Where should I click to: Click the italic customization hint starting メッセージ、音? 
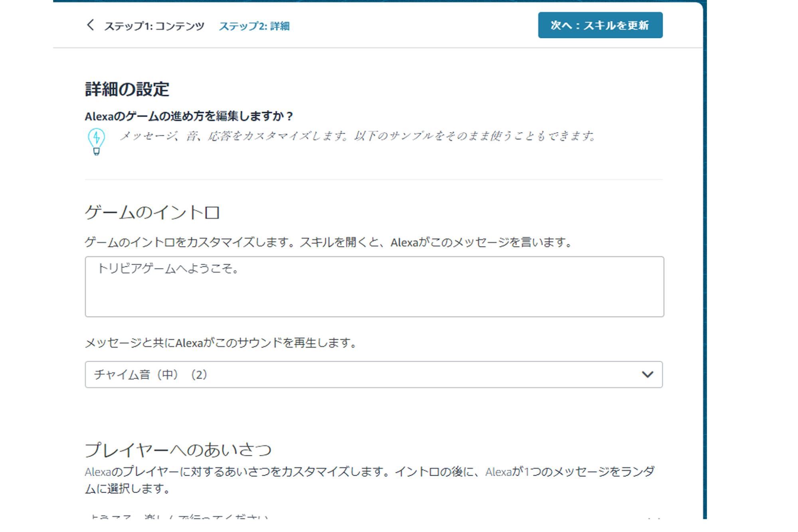[x=358, y=136]
